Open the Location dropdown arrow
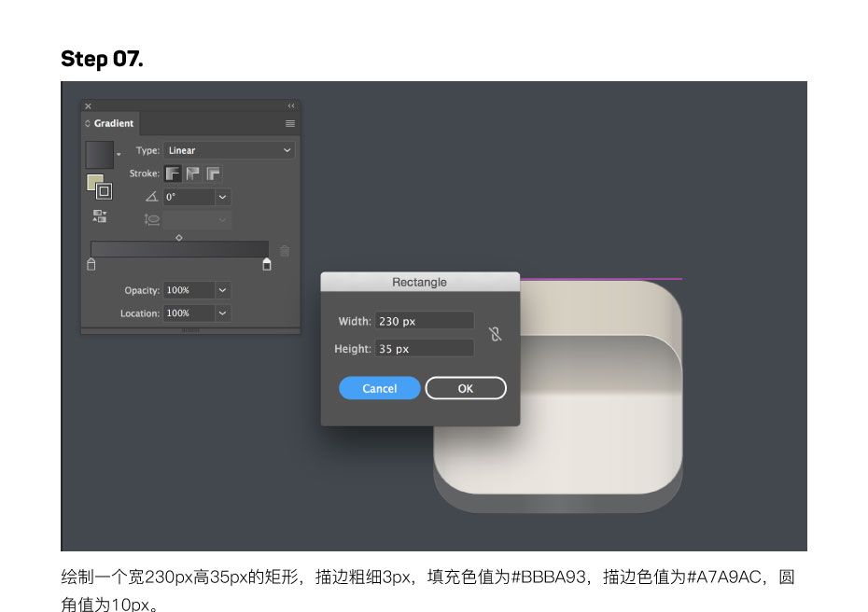Screen dimensions: 868x612 (x=222, y=313)
